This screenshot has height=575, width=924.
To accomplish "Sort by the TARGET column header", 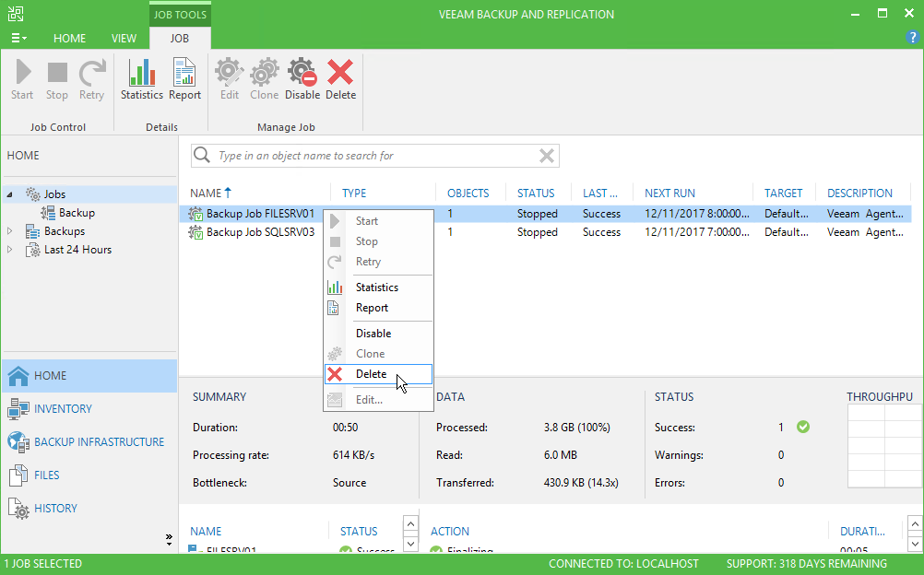I will [783, 194].
